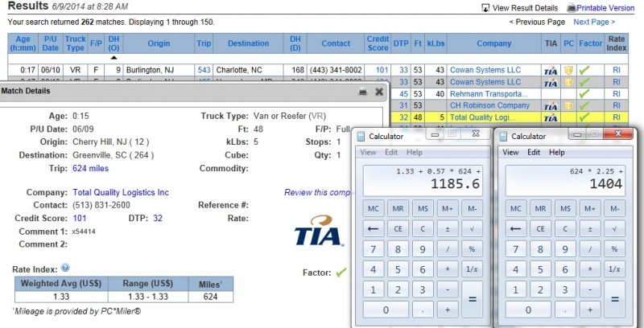Click square root key on left calculator
This screenshot has width=644, height=328.
[472, 228]
